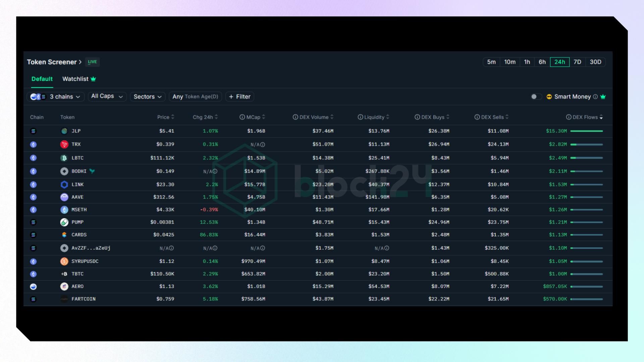Click the TRX DEX Flows bar

(x=587, y=144)
